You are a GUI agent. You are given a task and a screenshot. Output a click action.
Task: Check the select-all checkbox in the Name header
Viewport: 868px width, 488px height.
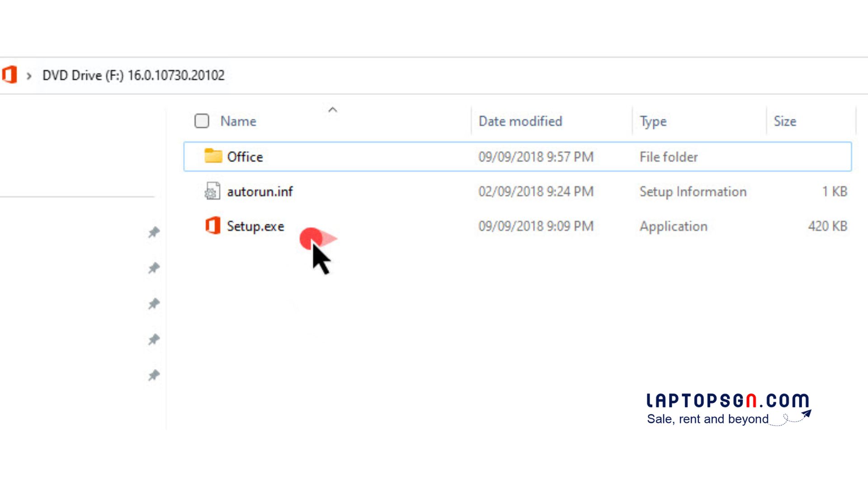coord(201,121)
